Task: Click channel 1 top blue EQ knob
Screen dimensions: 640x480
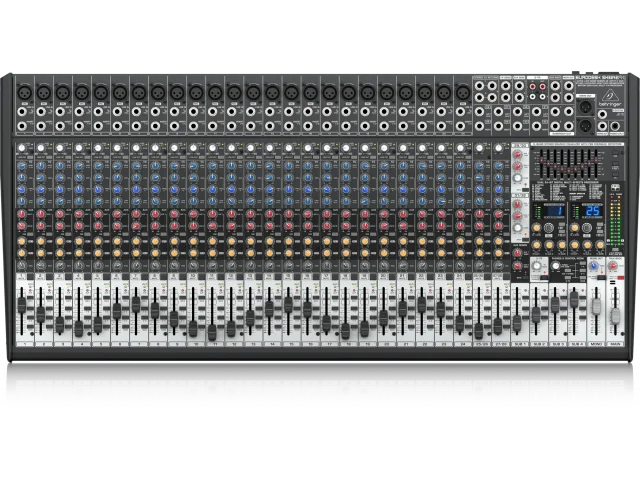Action: 22,166
